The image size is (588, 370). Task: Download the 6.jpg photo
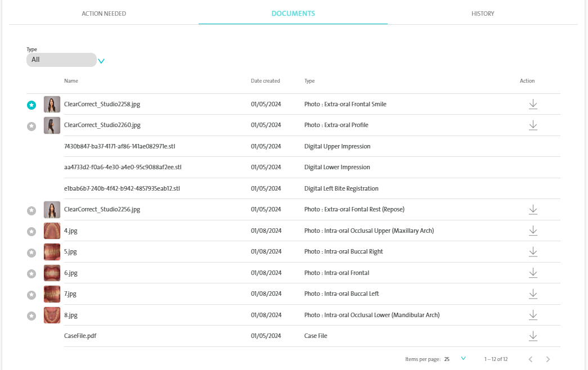coord(533,273)
